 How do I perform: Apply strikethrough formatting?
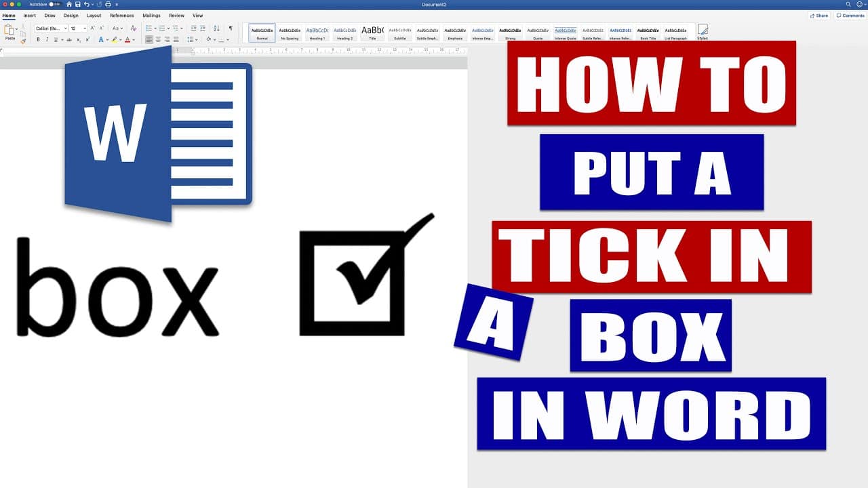68,39
